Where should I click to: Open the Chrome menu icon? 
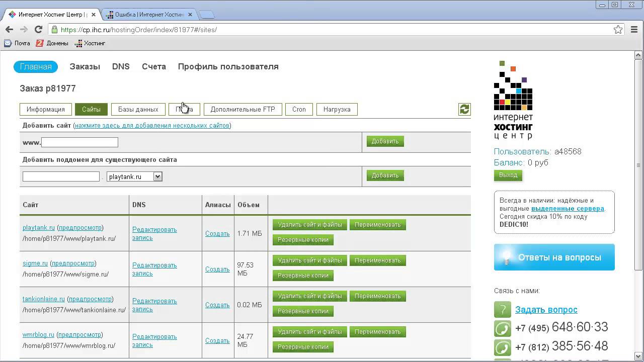tap(634, 30)
